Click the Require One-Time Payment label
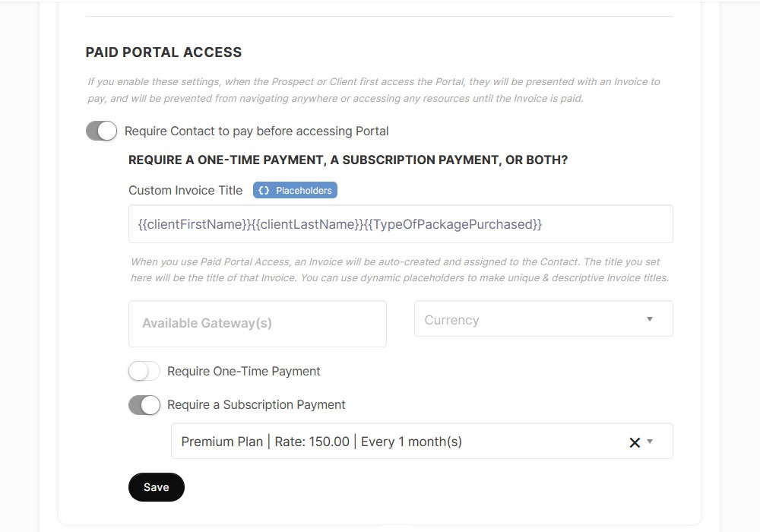This screenshot has width=760, height=532. coord(244,371)
